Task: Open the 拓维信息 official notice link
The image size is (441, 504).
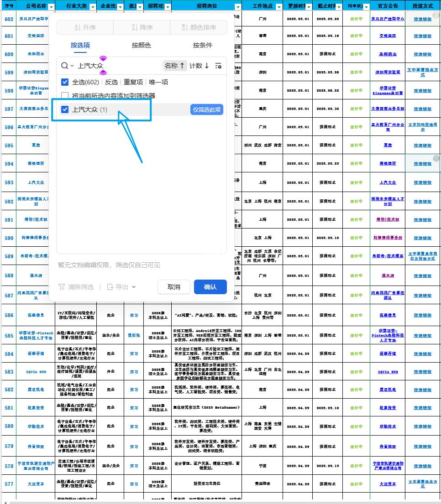Action: click(x=388, y=315)
